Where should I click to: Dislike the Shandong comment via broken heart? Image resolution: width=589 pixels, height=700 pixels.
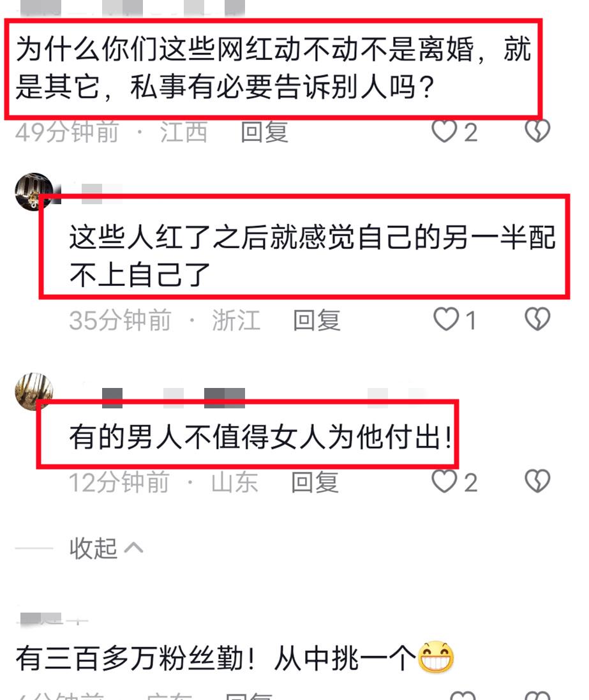click(537, 481)
